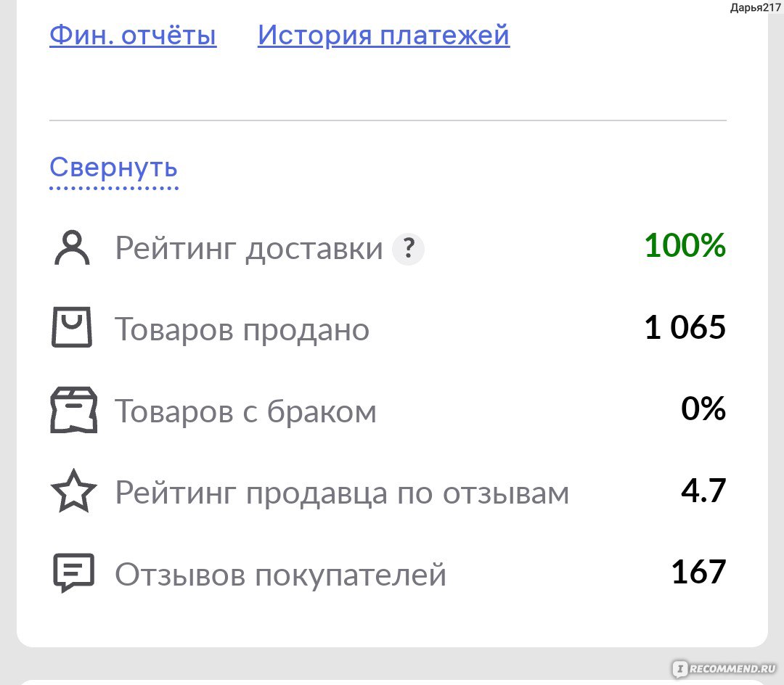Select the Товаров продано label

click(242, 329)
